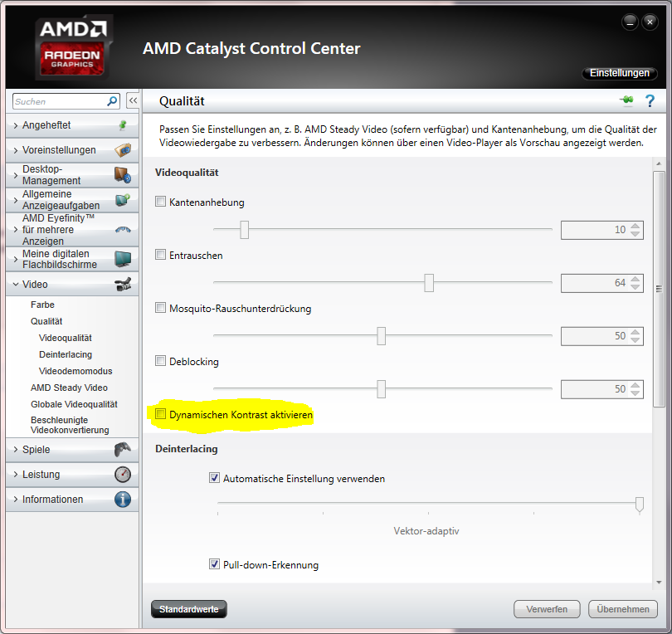
Task: Enable the Entrauschen checkbox
Action: (160, 255)
